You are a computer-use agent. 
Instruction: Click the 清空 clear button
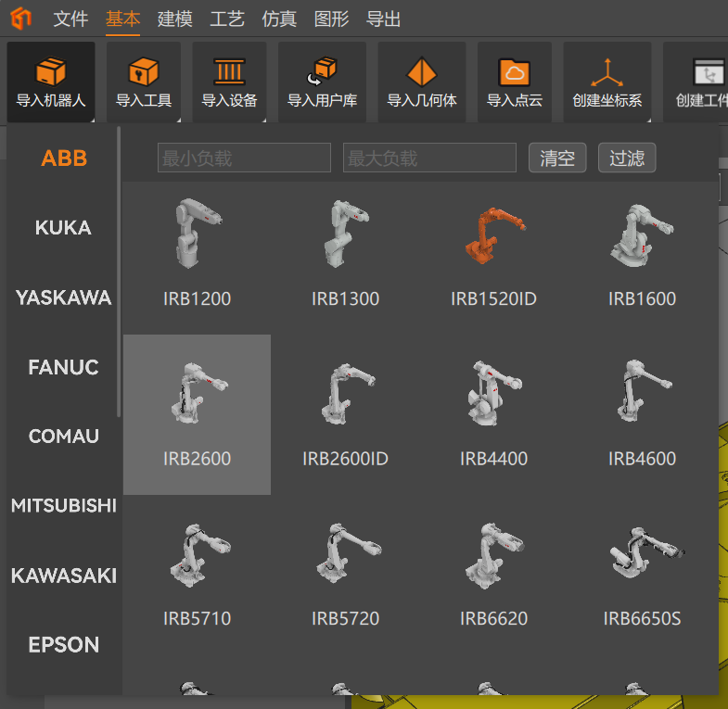click(x=557, y=158)
